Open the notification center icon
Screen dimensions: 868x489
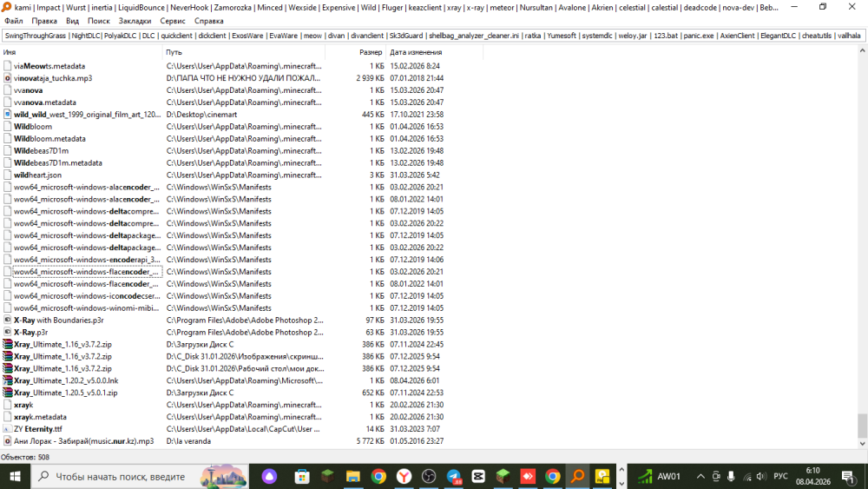point(848,476)
